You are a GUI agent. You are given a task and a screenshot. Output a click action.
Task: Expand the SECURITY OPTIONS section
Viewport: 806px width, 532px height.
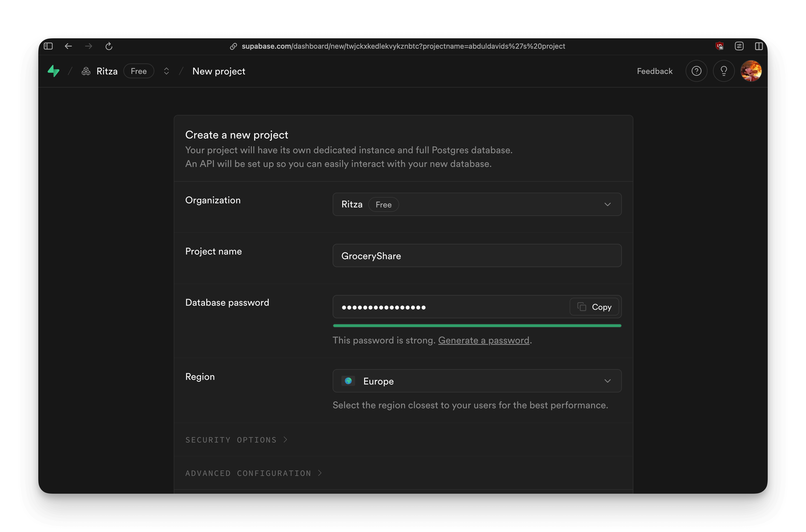coord(236,440)
